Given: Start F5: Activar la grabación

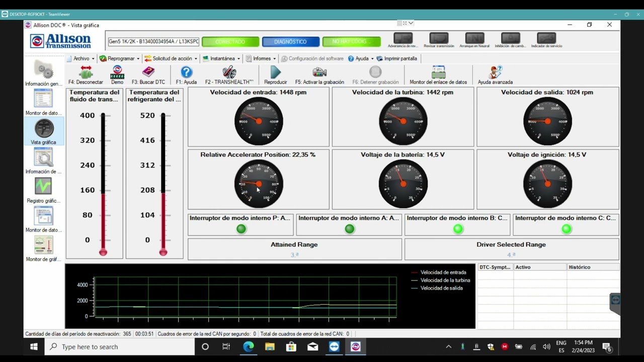Looking at the screenshot, I should coord(319,72).
